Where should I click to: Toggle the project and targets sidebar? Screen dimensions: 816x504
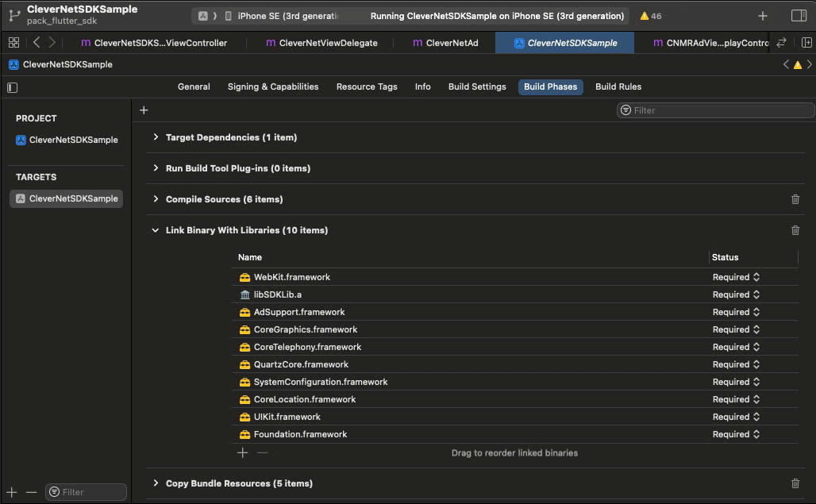coord(13,87)
